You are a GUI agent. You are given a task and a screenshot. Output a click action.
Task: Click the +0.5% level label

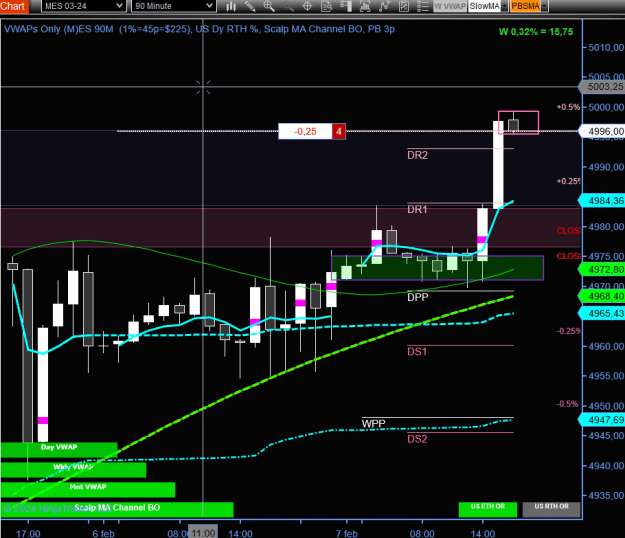pos(568,107)
